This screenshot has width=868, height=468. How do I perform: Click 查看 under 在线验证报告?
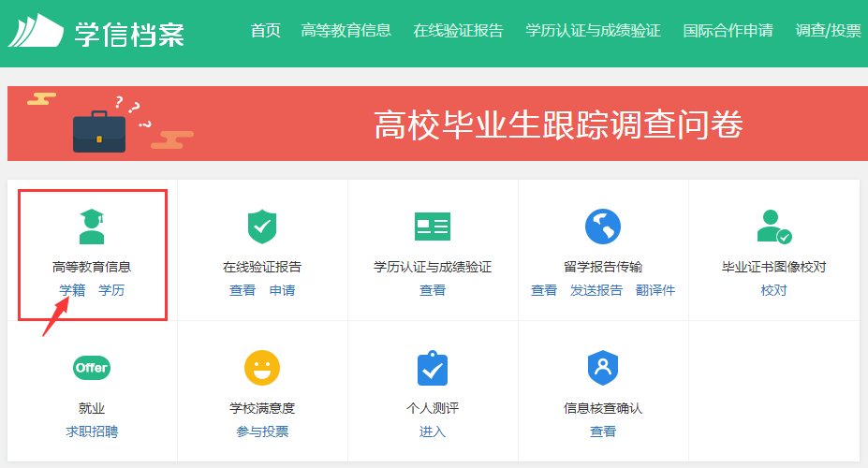[x=243, y=290]
